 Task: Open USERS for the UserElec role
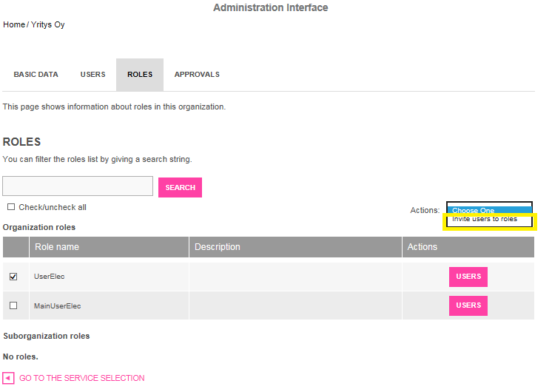tap(468, 277)
